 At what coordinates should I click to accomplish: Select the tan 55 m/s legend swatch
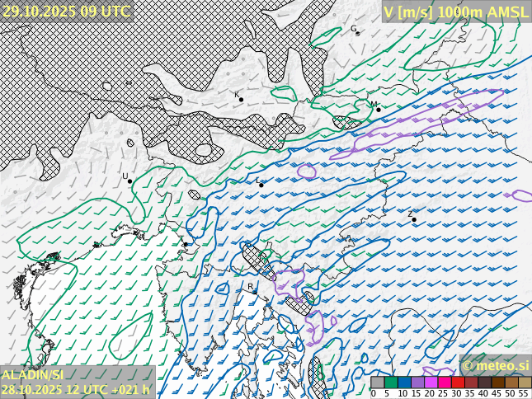pos(525,383)
